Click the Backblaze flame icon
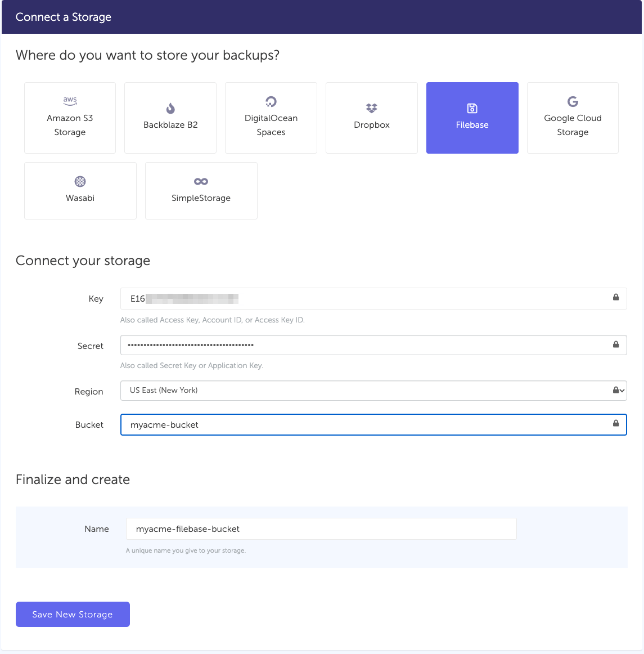This screenshot has height=654, width=644. [x=170, y=108]
